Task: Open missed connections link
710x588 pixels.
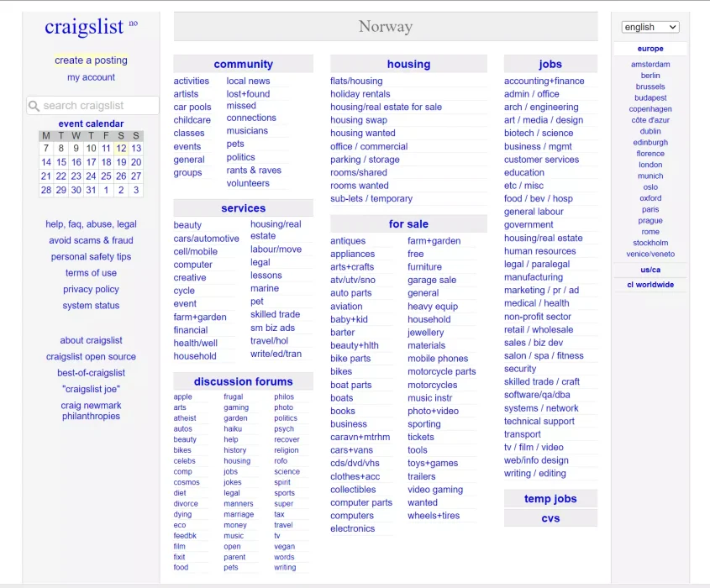Action: pos(251,112)
